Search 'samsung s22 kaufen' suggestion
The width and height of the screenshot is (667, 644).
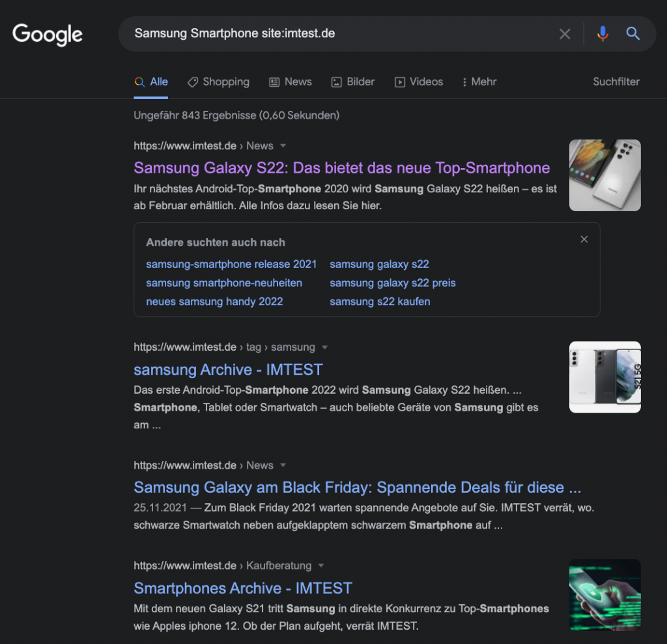pos(380,302)
